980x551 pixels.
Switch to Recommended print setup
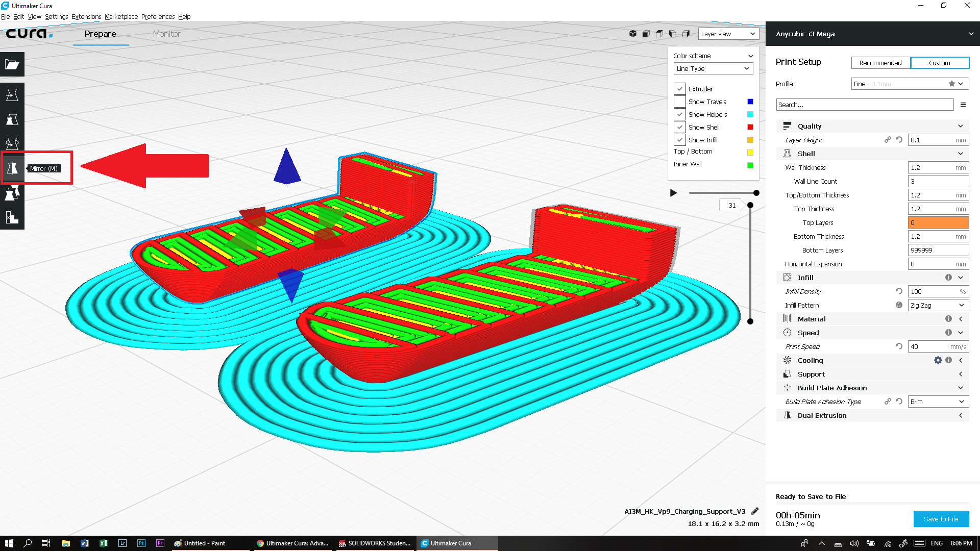[880, 63]
